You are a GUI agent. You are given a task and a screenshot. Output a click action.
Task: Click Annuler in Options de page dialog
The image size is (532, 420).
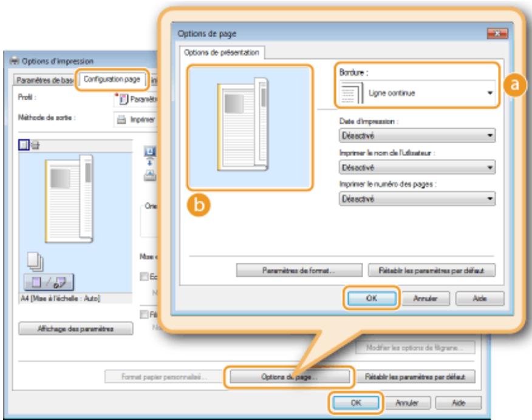[x=426, y=298]
